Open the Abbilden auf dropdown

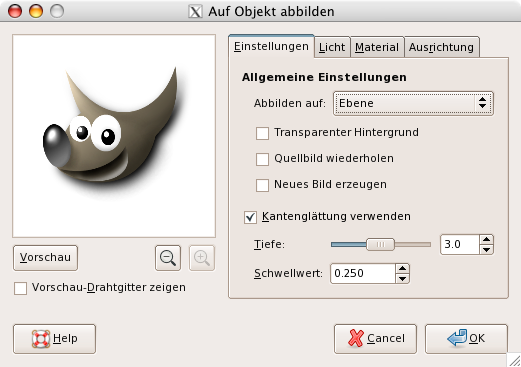(413, 103)
